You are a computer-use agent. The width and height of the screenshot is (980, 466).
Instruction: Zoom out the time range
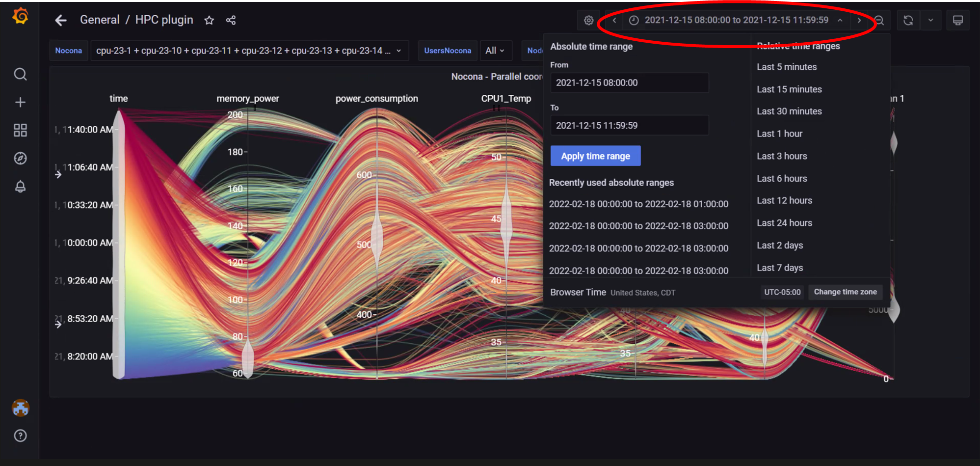pos(879,20)
